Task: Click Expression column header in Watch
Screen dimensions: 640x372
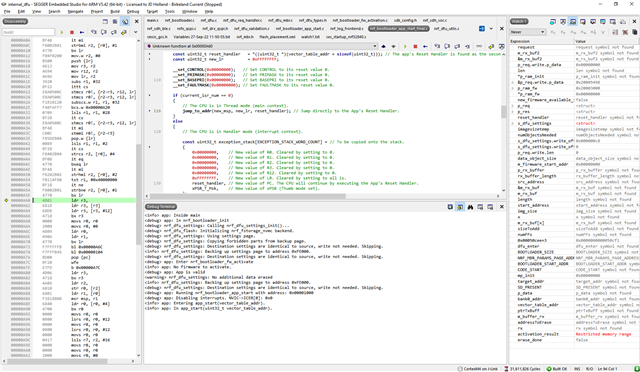Action: coord(541,41)
